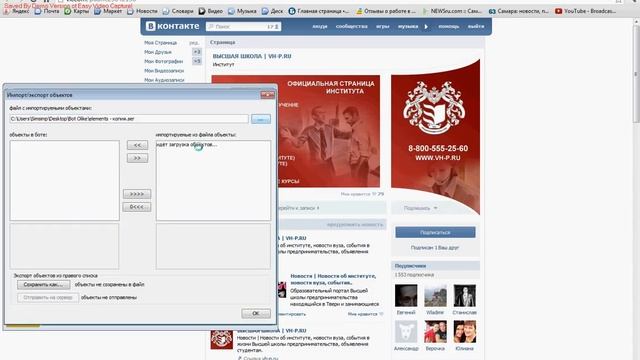
Task: Click the ВКонтакте logo
Action: [173, 26]
